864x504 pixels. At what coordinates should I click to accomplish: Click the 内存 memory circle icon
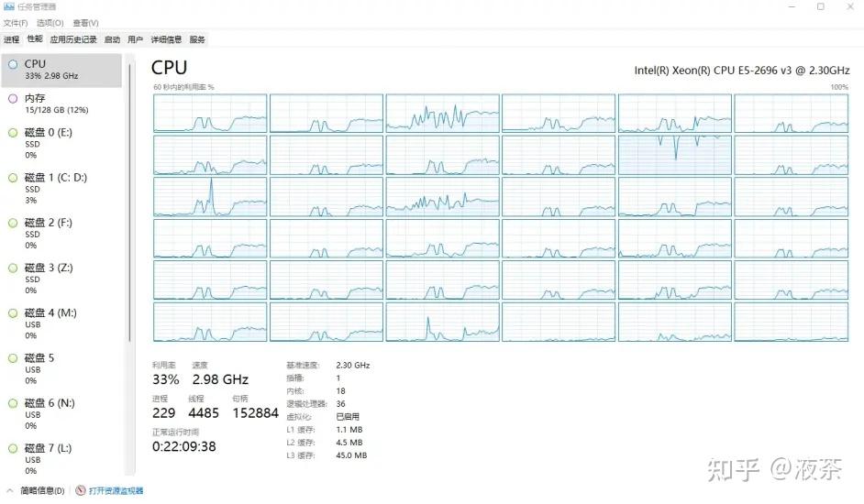pos(13,99)
